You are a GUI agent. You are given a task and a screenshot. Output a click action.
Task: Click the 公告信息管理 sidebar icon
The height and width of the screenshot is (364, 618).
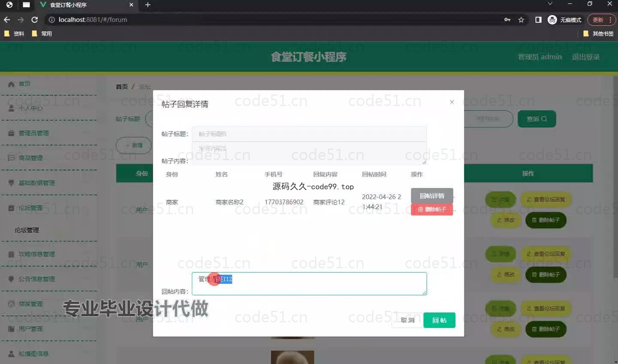coord(11,279)
